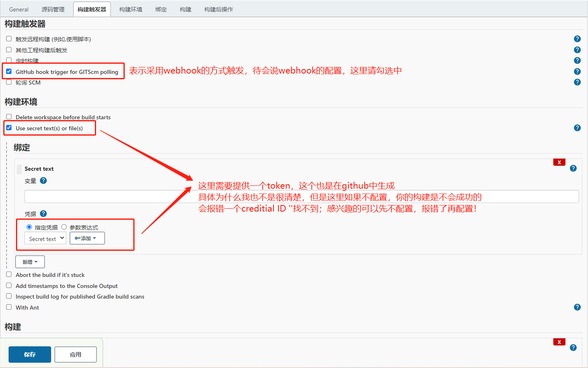Select the 构建触发器 tab
This screenshot has width=588, height=368.
92,9
